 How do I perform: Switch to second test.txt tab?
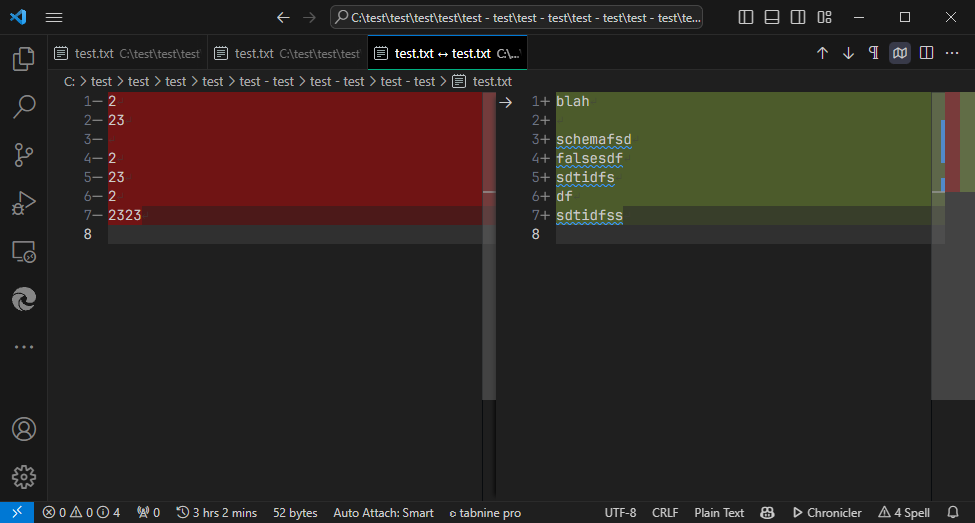[x=288, y=53]
